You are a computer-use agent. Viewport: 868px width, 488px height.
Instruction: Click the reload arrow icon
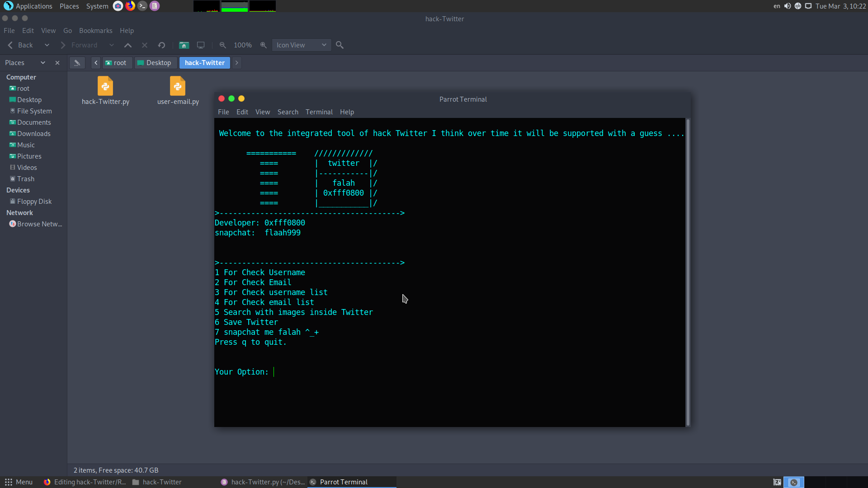click(161, 45)
